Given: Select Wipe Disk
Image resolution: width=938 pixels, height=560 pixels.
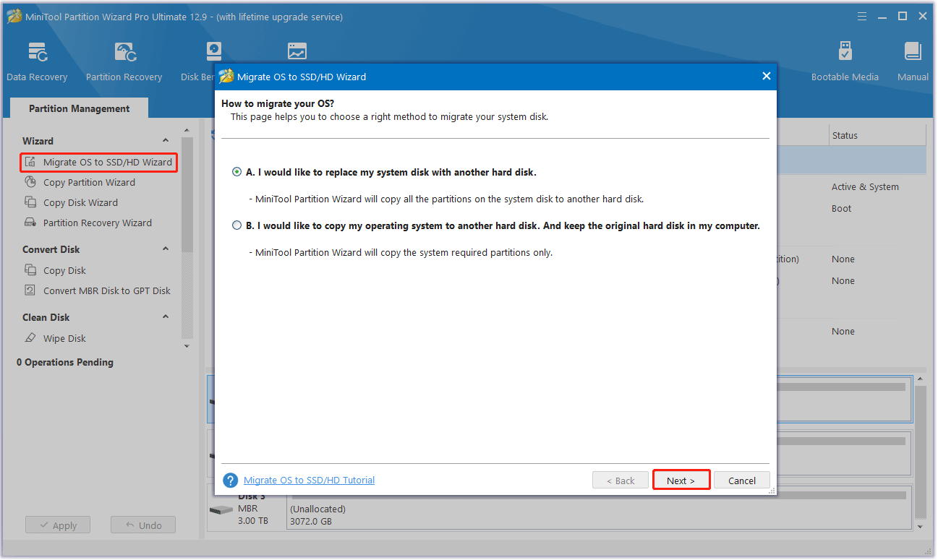Looking at the screenshot, I should click(x=64, y=338).
